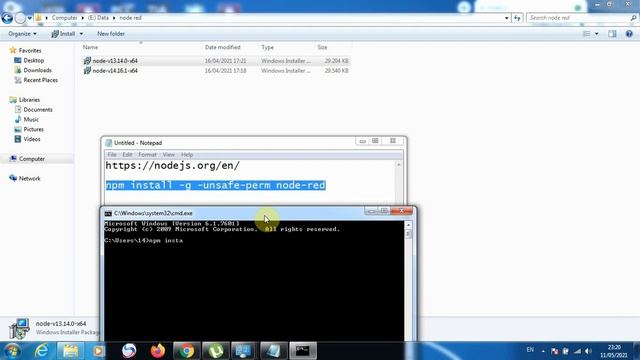Open the Windows Start menu
The image size is (640, 360).
[11, 351]
